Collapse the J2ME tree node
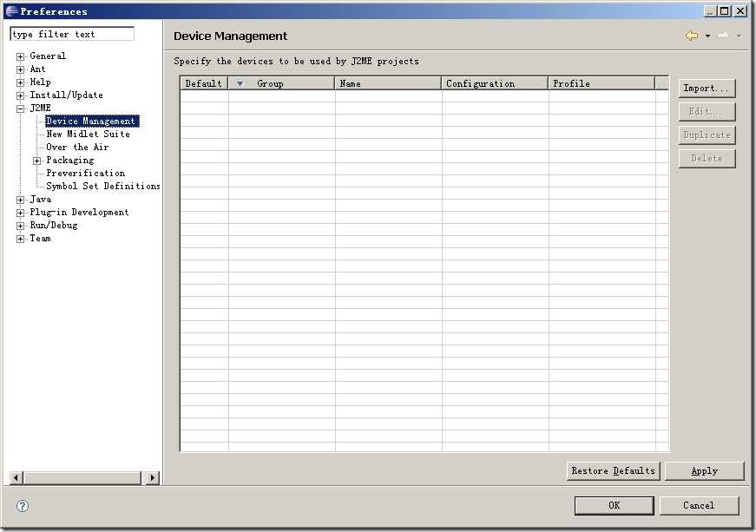The height and width of the screenshot is (532, 756). coord(20,108)
